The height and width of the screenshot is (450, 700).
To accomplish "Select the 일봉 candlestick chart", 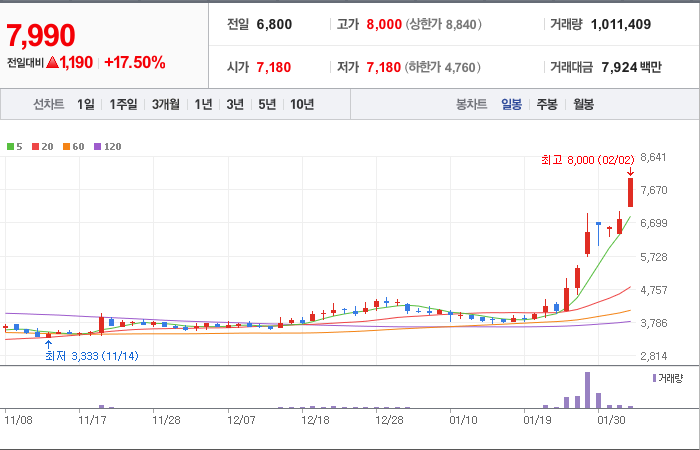I will [511, 104].
